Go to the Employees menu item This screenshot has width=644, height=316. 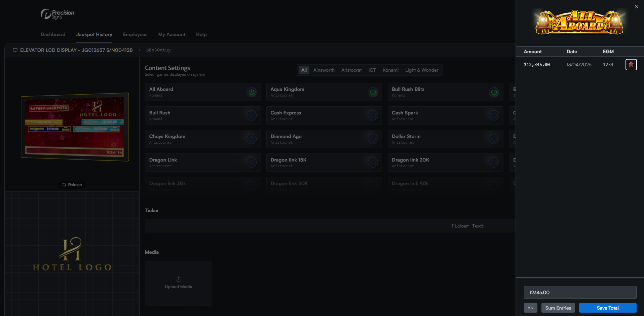135,34
